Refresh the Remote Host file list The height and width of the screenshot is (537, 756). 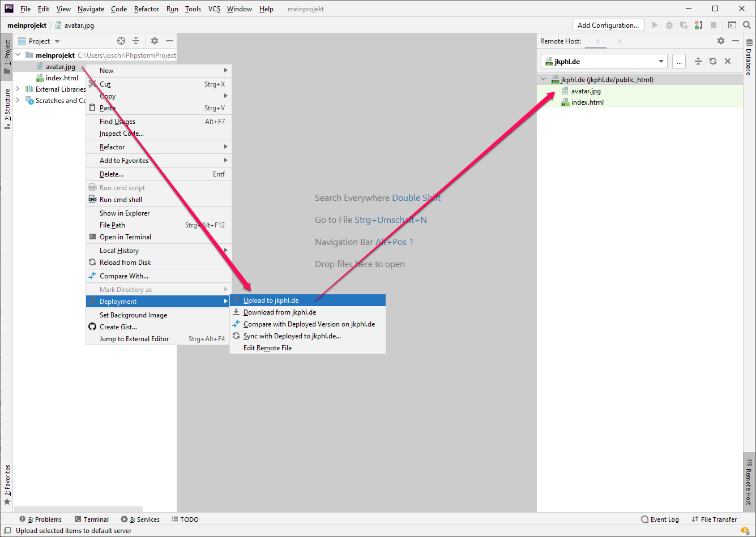point(713,61)
